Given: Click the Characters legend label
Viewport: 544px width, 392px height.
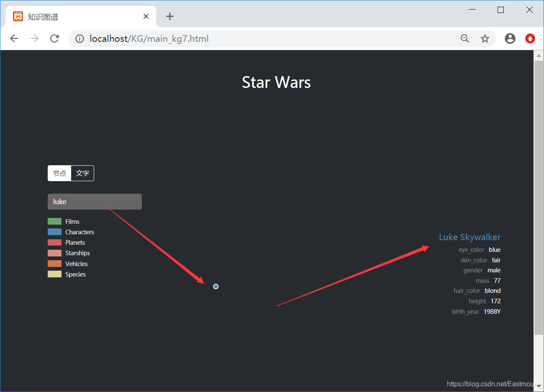Looking at the screenshot, I should click(x=80, y=232).
